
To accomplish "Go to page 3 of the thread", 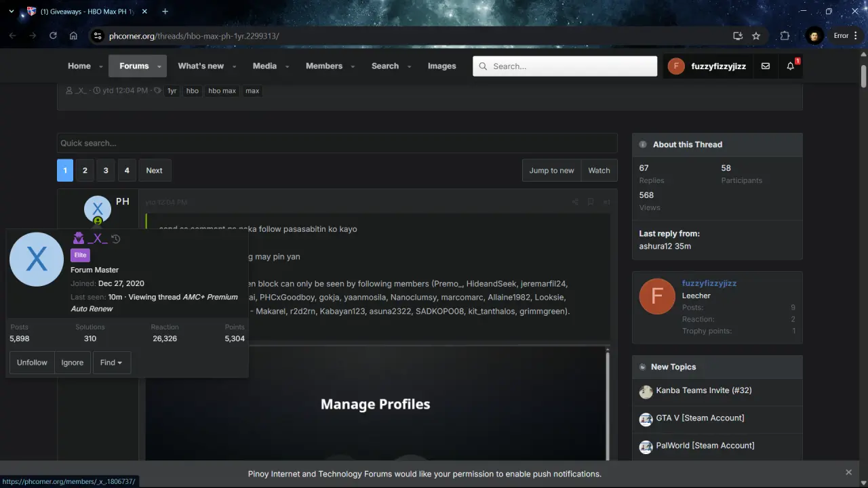I will (x=106, y=171).
